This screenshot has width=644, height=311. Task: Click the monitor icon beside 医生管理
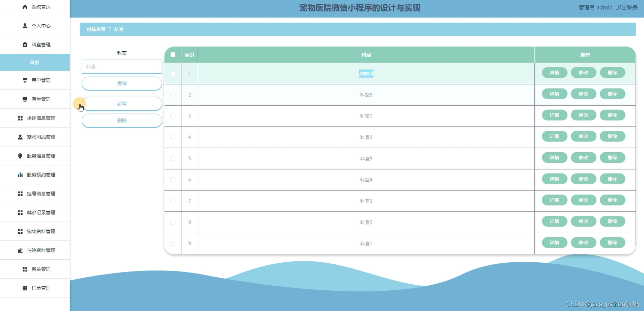(25, 99)
